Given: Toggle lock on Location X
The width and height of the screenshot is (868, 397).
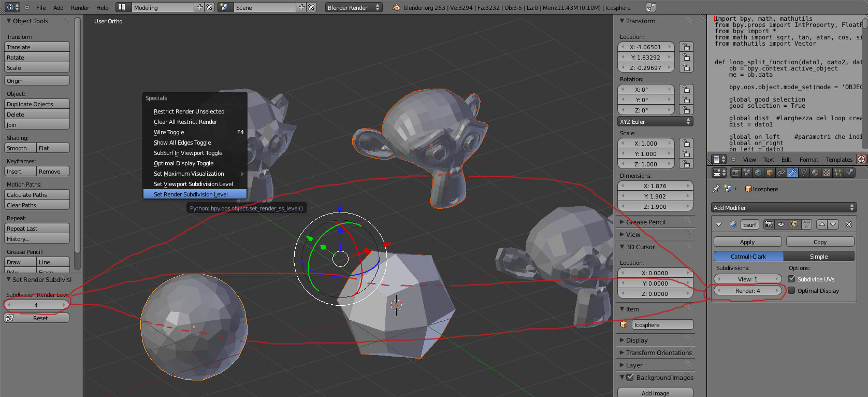Looking at the screenshot, I should pyautogui.click(x=686, y=47).
